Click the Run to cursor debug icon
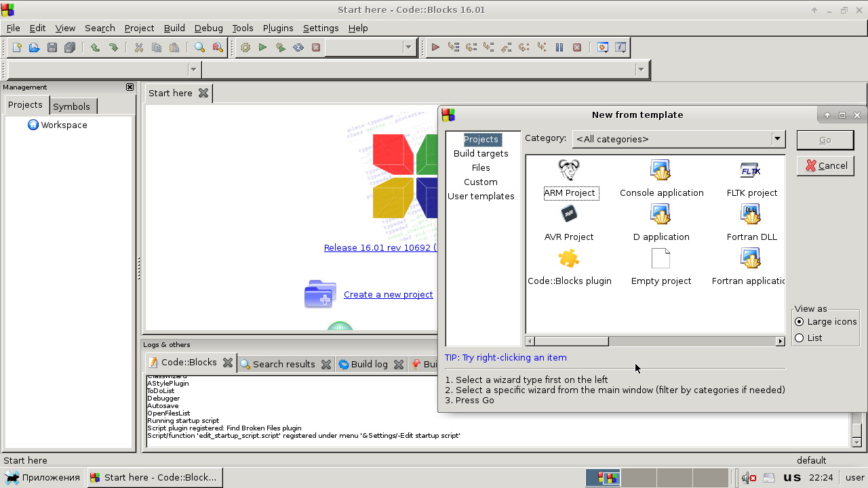This screenshot has width=868, height=488. click(x=453, y=47)
